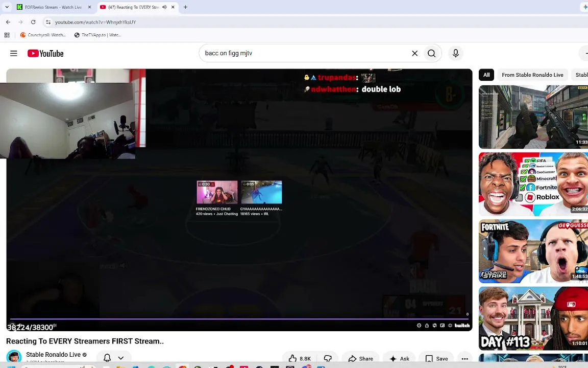Toggle the notification bell for channel
The image size is (588, 368).
[x=107, y=358]
